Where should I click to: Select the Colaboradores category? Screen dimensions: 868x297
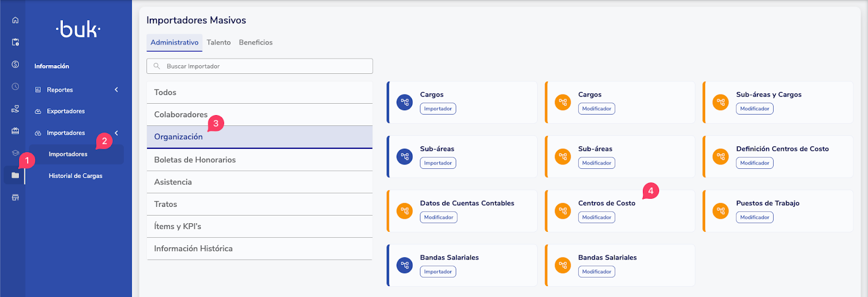181,115
